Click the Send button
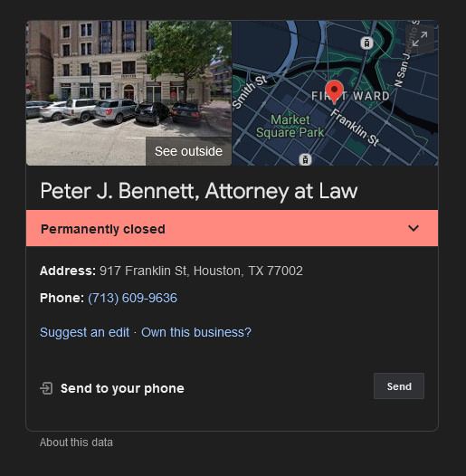 [x=399, y=386]
